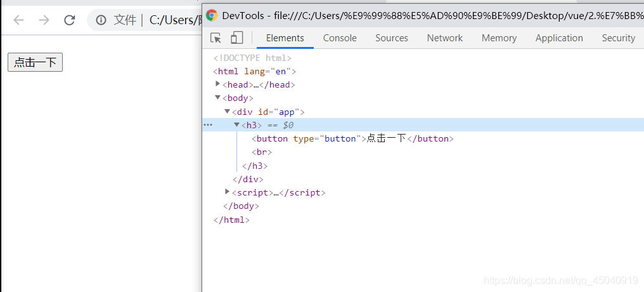Open the Network tab

pos(445,38)
